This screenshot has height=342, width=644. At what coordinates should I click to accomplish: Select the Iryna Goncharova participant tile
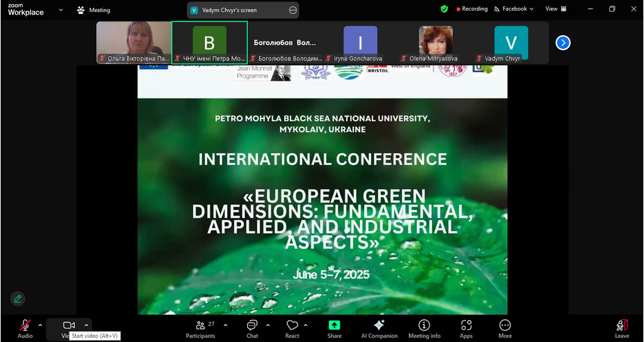tap(360, 43)
